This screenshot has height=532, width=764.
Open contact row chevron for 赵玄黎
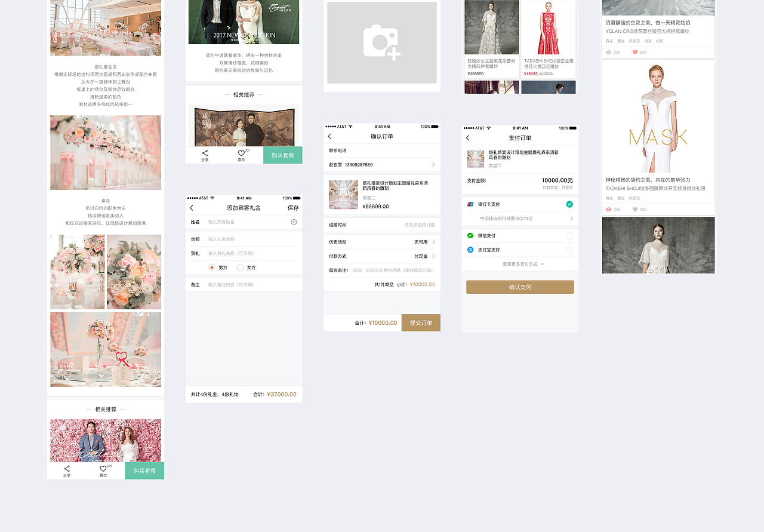(433, 164)
